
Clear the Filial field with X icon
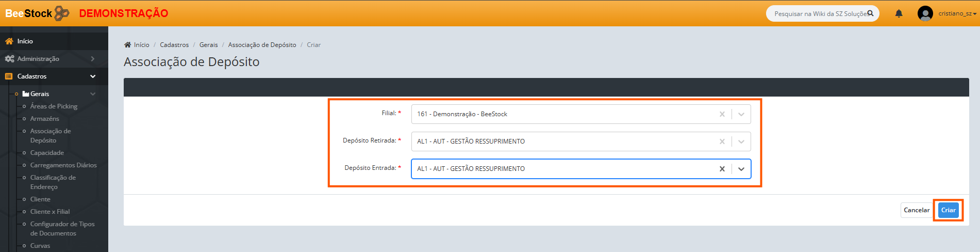click(x=722, y=114)
